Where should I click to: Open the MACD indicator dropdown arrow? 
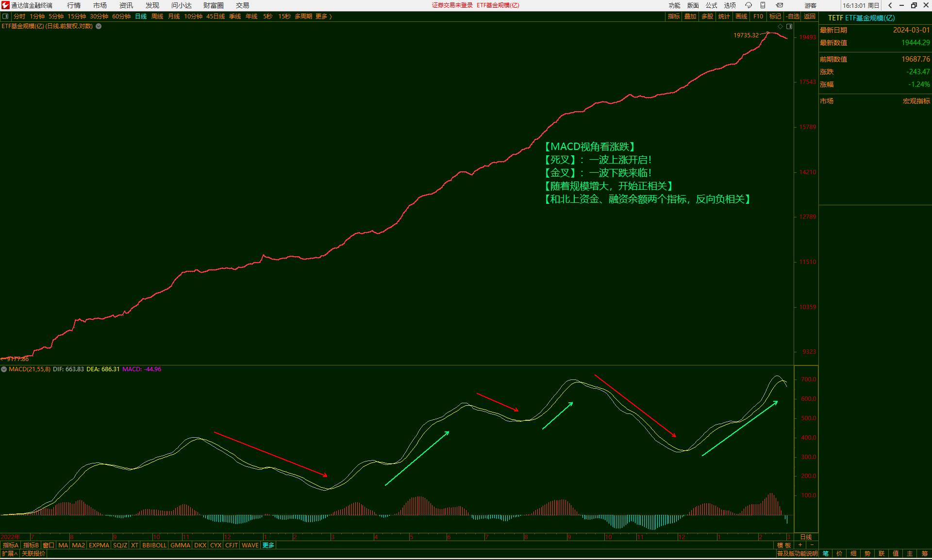pyautogui.click(x=4, y=369)
